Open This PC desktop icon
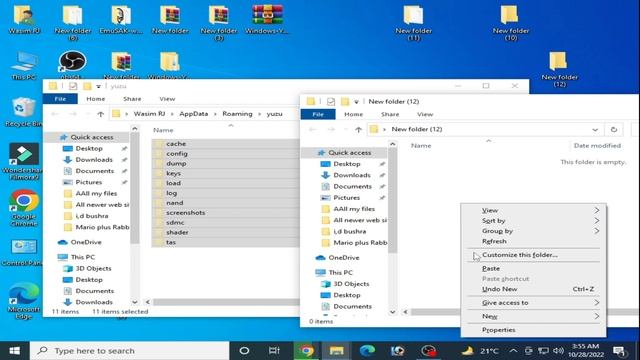Screen dimensions: 640x360 (x=24, y=65)
